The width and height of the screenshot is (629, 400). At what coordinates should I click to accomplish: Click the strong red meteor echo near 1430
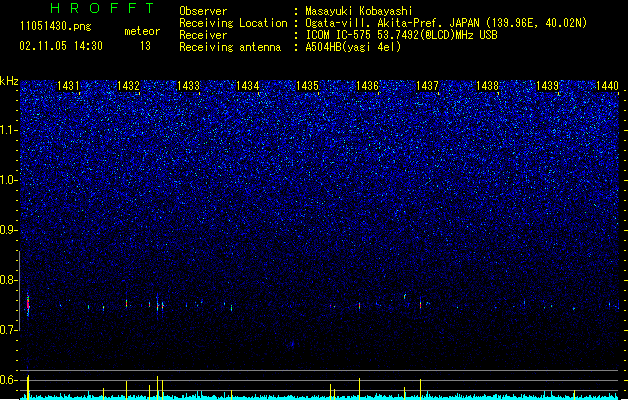[x=28, y=304]
